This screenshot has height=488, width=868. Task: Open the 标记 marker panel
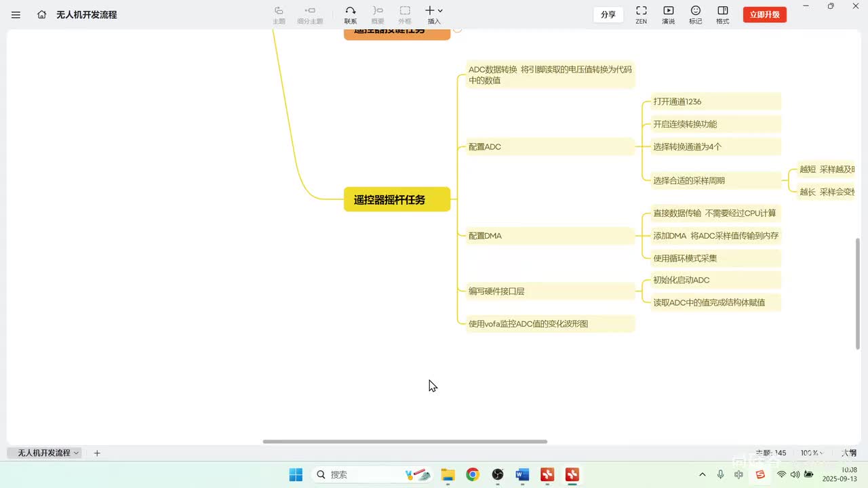(x=696, y=15)
